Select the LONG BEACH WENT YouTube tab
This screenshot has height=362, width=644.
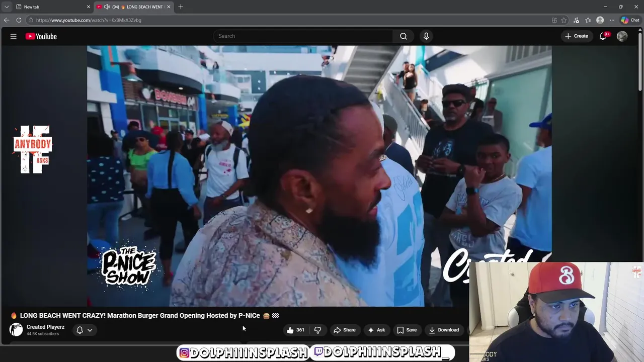pos(133,7)
